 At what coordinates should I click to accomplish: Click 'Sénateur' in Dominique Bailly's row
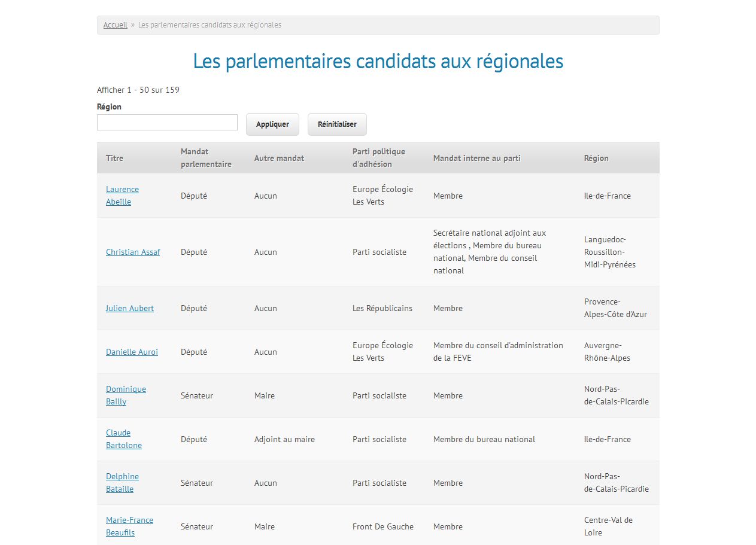pos(197,395)
